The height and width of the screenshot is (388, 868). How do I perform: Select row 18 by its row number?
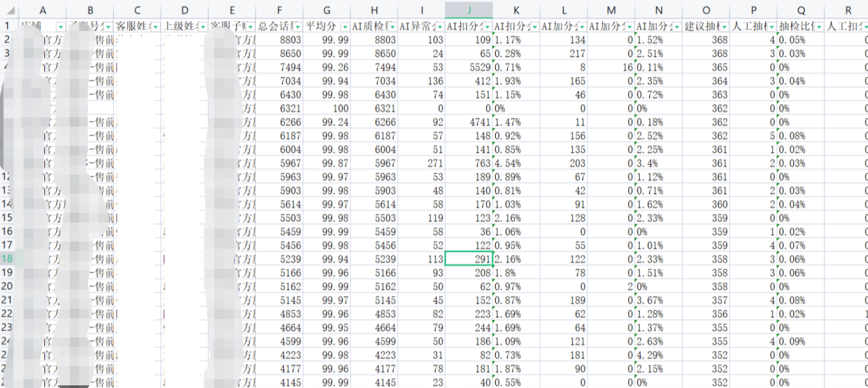pos(7,259)
